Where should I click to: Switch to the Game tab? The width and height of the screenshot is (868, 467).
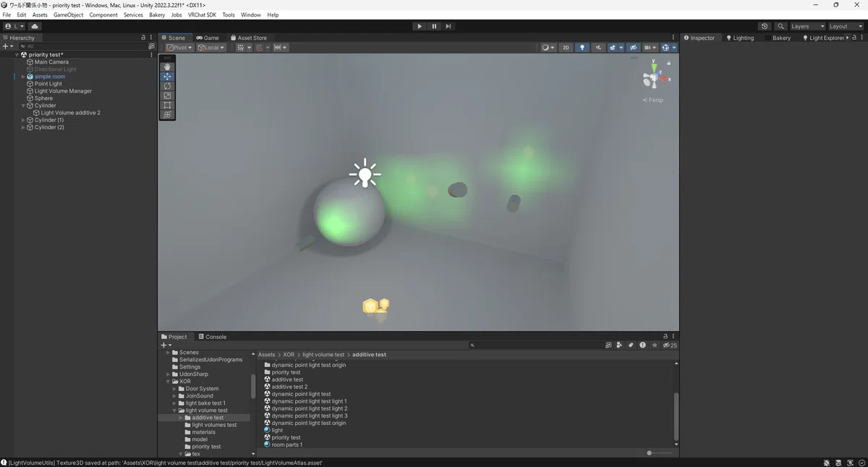(208, 38)
